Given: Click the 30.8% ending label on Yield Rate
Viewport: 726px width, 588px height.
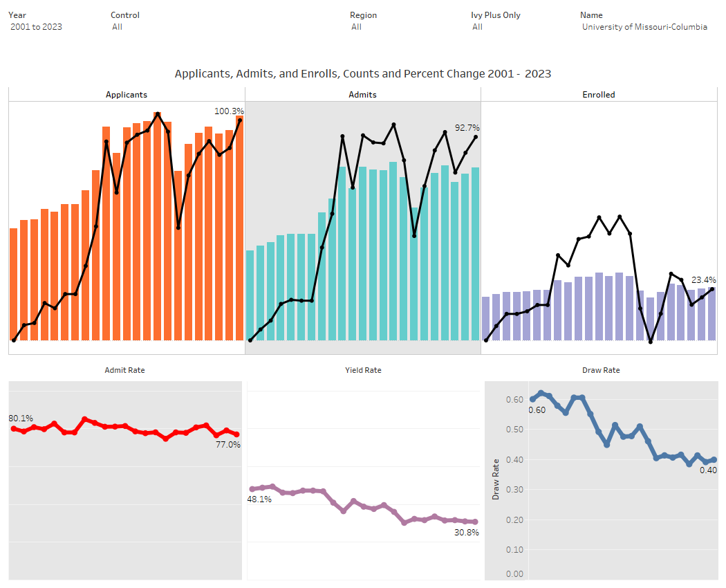Looking at the screenshot, I should pyautogui.click(x=466, y=533).
